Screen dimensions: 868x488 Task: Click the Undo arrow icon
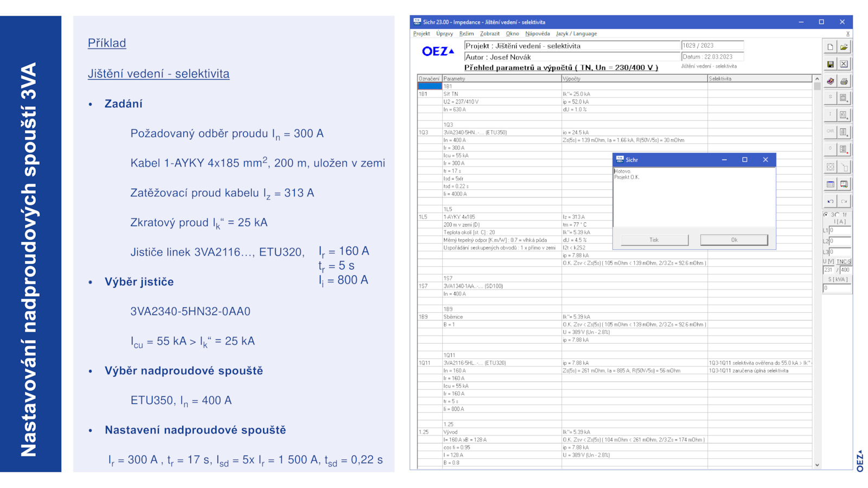tap(830, 201)
